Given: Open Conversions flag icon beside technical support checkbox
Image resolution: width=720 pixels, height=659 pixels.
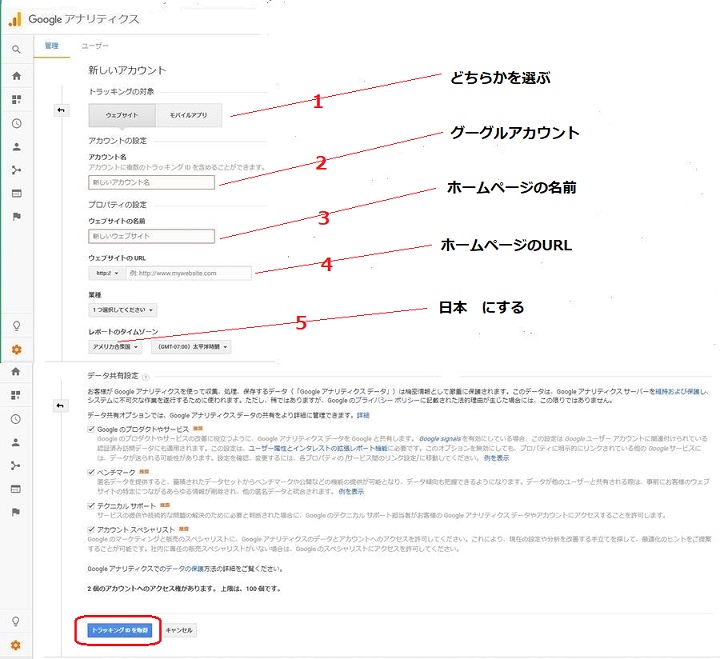Looking at the screenshot, I should (16, 512).
